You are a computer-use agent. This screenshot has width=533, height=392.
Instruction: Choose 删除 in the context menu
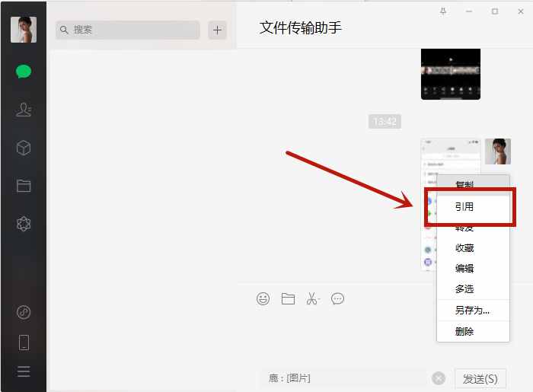(473, 332)
